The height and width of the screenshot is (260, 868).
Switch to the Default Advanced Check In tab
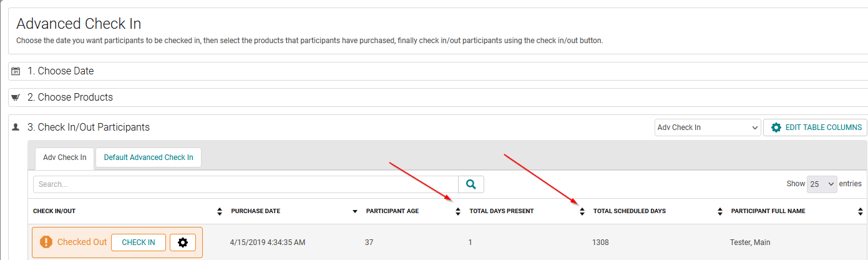pos(149,157)
